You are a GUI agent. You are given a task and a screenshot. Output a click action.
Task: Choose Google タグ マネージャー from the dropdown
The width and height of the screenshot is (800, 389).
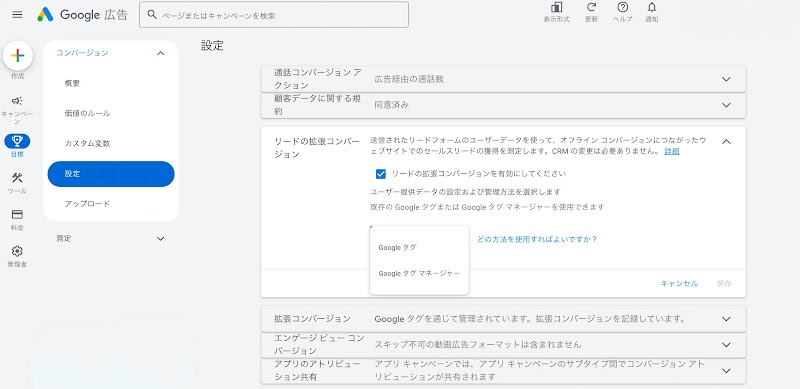click(419, 274)
